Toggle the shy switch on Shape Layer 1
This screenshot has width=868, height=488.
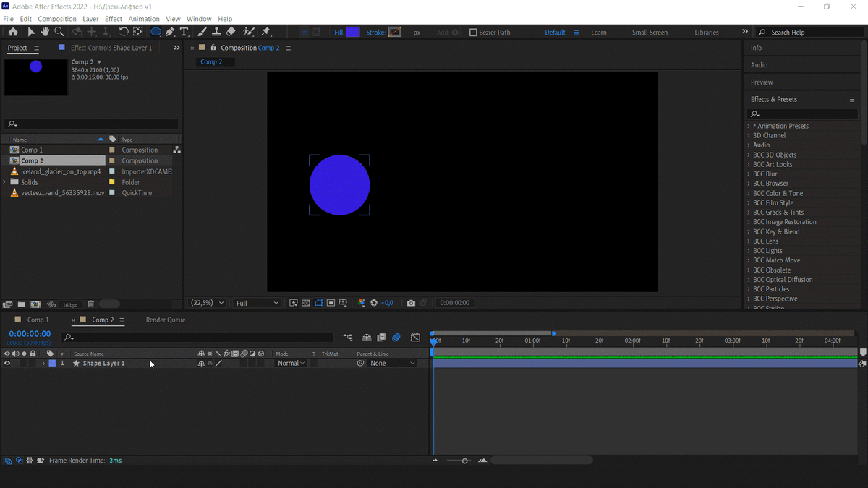coord(202,364)
